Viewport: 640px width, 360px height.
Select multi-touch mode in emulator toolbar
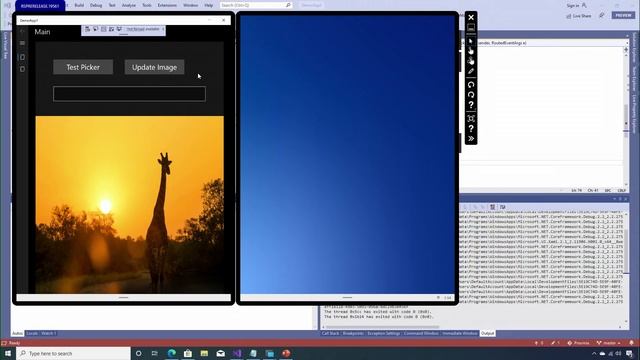tap(471, 61)
